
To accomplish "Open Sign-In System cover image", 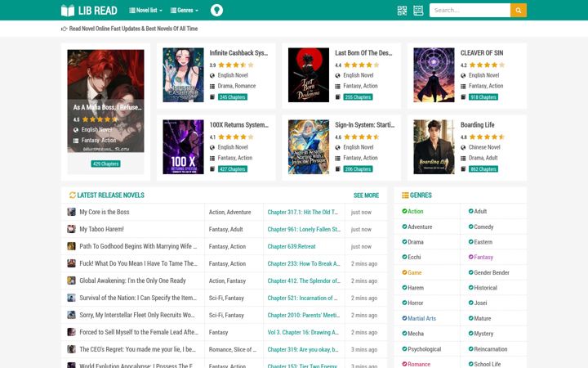I will click(308, 147).
